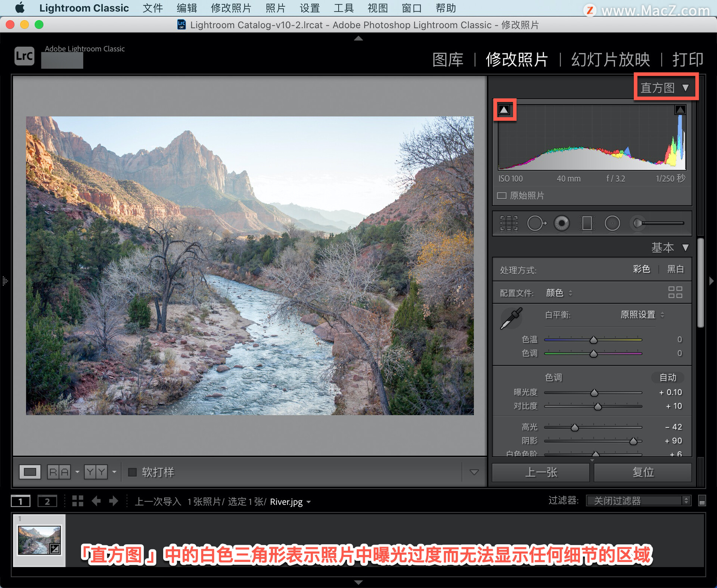Open the 编辑 menu

(187, 8)
